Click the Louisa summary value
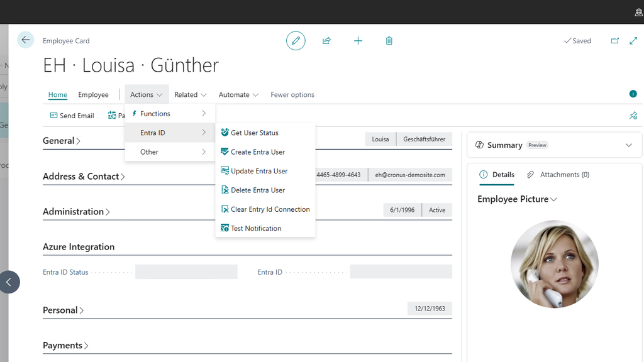Viewport: 644px width, 362px height. [380, 139]
